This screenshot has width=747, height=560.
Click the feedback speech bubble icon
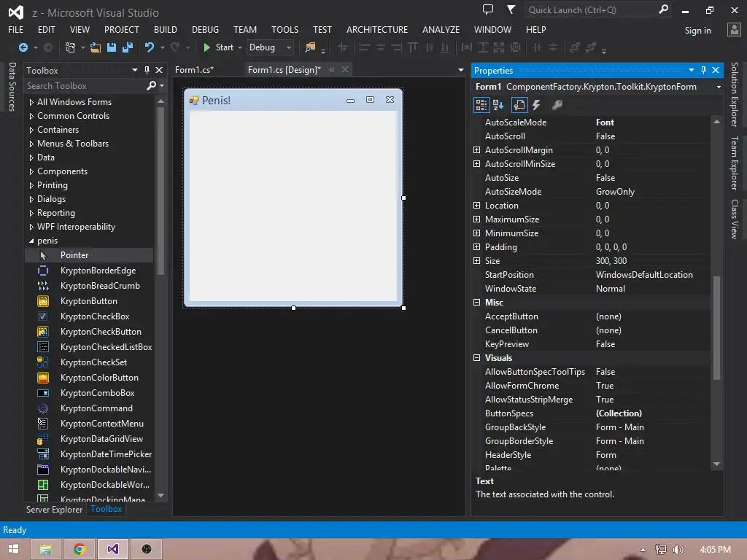pyautogui.click(x=488, y=9)
